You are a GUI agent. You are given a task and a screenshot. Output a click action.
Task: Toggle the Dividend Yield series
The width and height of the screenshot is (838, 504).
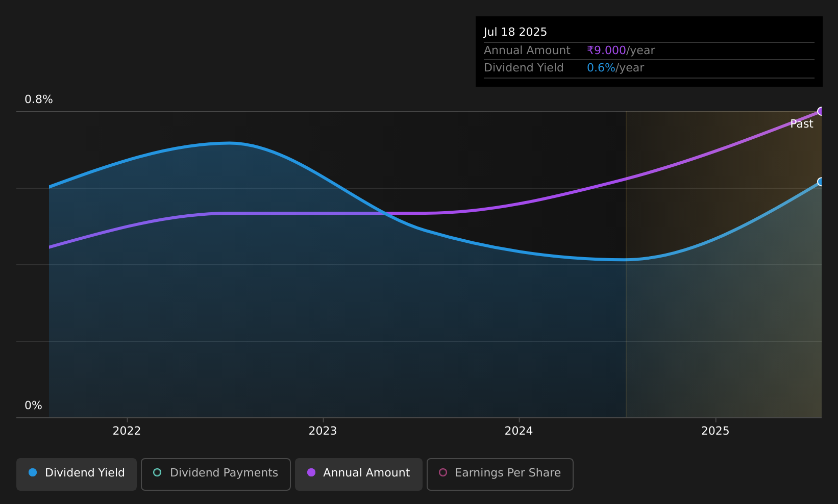pyautogui.click(x=77, y=474)
